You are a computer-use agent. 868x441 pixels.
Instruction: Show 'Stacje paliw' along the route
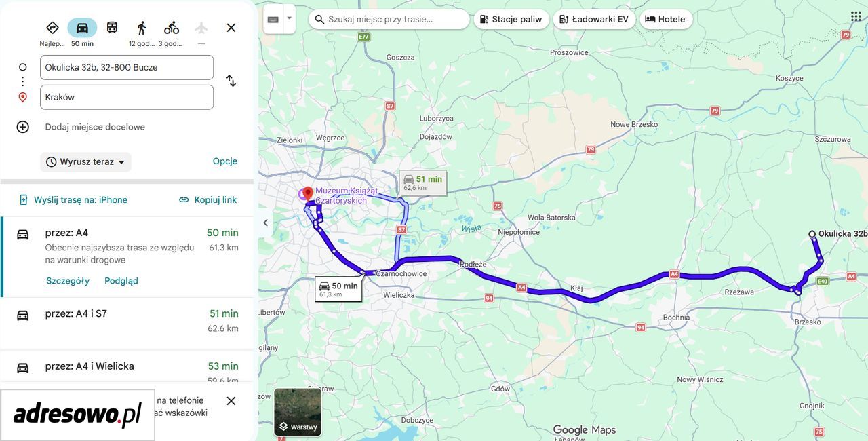click(x=511, y=19)
